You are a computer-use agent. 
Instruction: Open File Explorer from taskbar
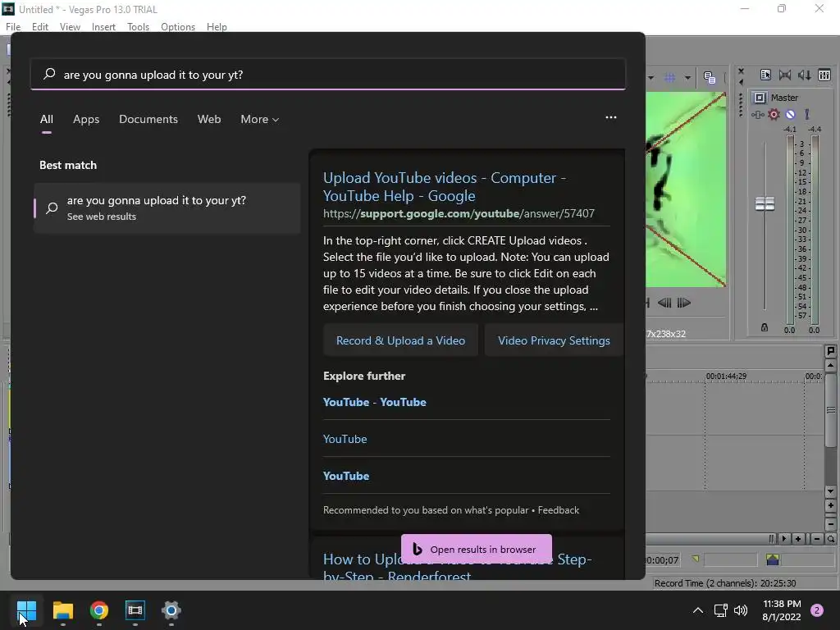pyautogui.click(x=62, y=610)
